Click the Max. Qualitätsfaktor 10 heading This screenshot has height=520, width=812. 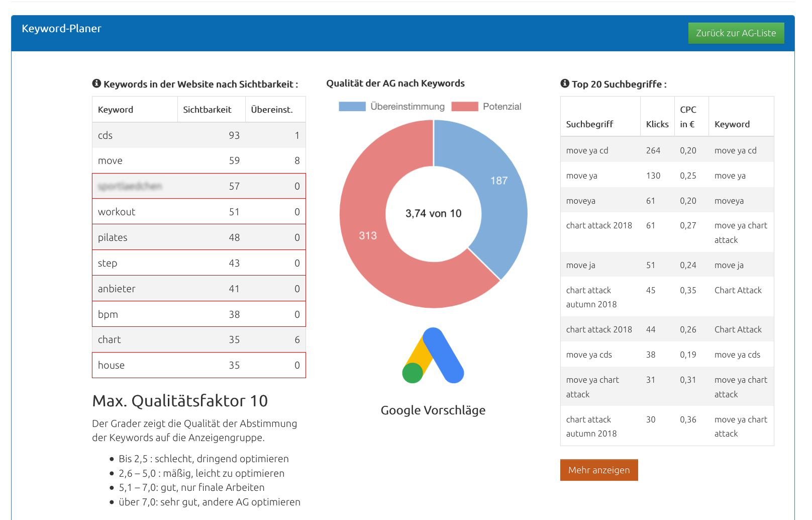tap(180, 401)
